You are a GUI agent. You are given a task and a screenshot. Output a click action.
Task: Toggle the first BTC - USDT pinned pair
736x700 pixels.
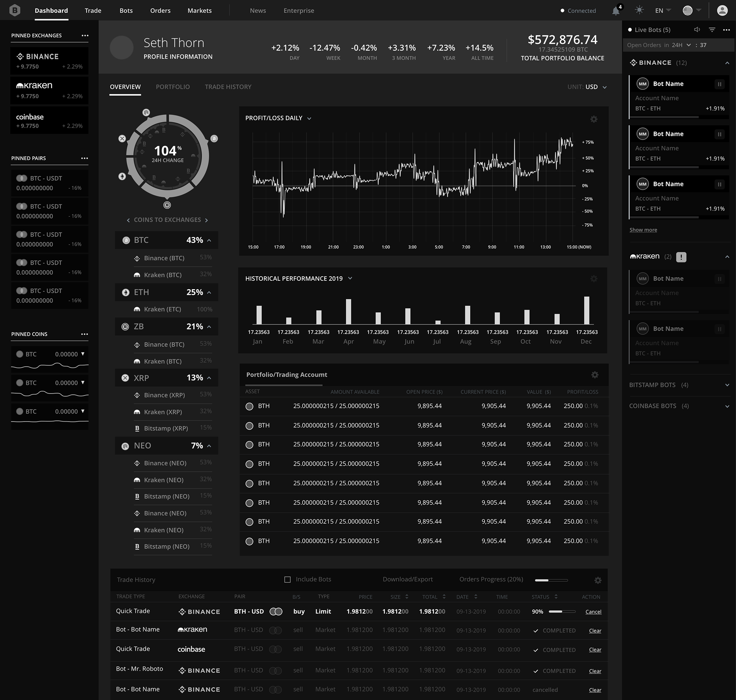pyautogui.click(x=21, y=178)
